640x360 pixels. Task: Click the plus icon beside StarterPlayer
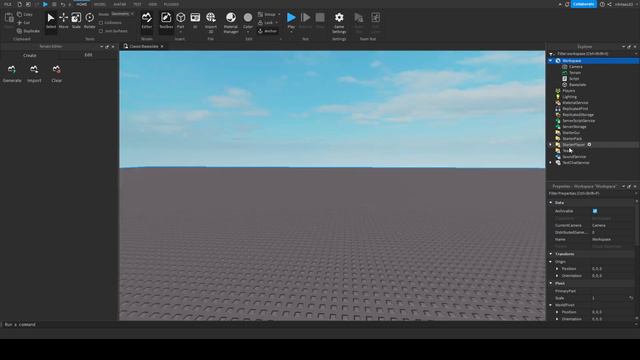point(589,144)
